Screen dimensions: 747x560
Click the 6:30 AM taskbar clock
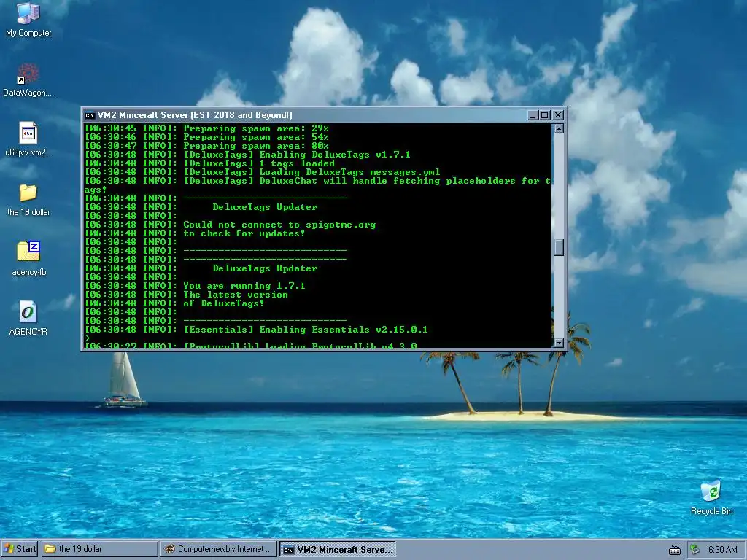(x=722, y=550)
